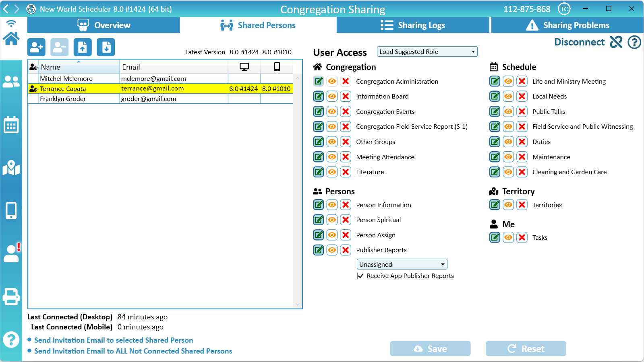Screen dimensions: 644x362
Task: Open the Unassigned dropdown
Action: point(402,264)
